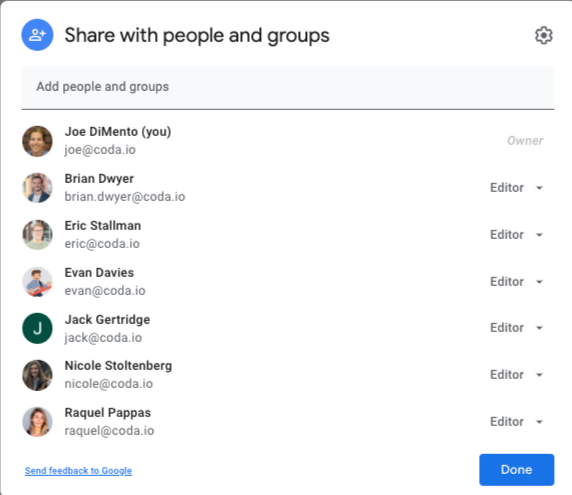Viewport: 572px width, 495px height.
Task: Open share settings gear icon
Action: coord(544,35)
